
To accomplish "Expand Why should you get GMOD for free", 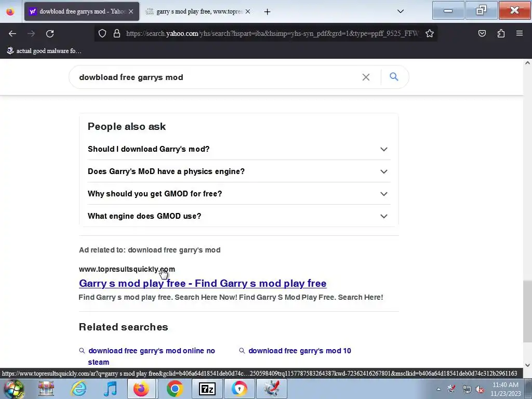I will point(239,194).
